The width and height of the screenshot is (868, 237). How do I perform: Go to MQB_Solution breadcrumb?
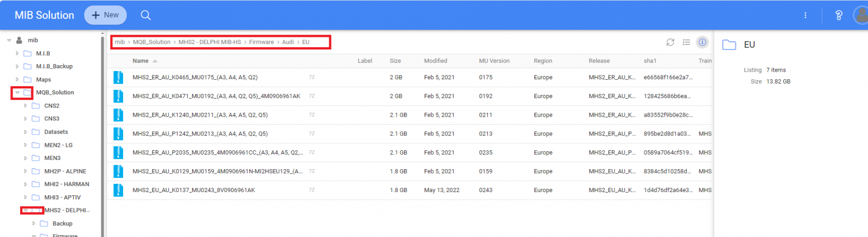point(151,42)
